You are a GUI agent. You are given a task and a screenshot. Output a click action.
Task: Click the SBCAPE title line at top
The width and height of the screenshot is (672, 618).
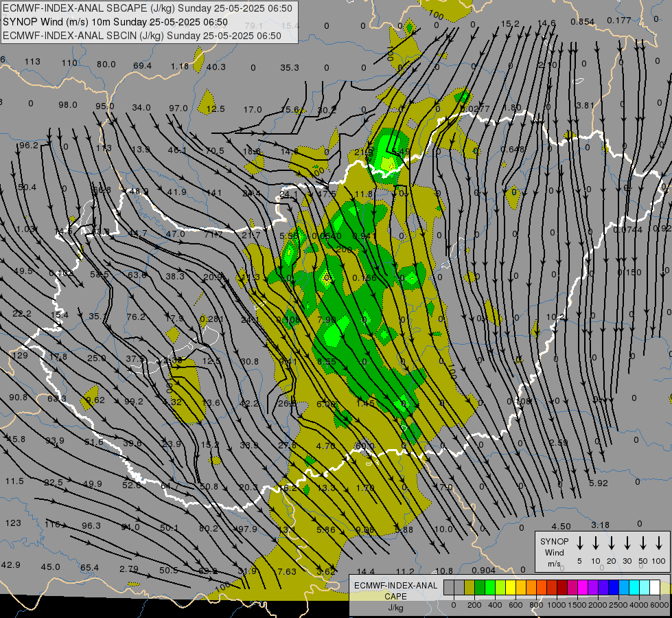(x=148, y=8)
